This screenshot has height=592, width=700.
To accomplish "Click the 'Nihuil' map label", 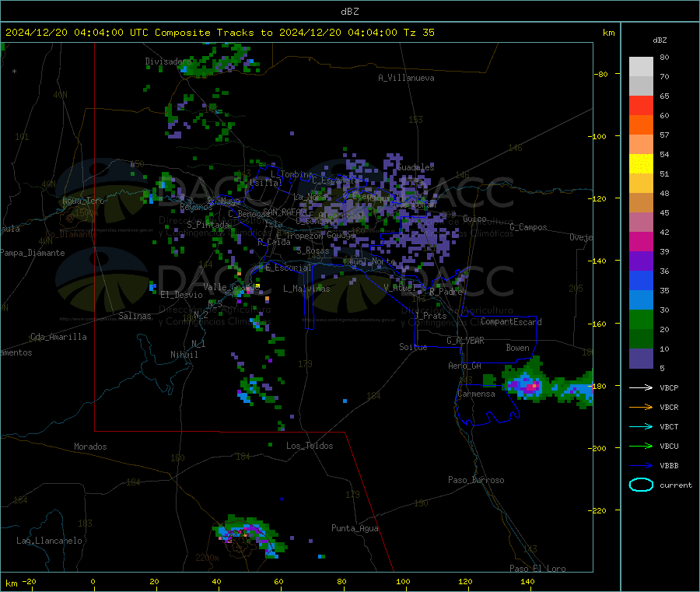I will point(184,355).
